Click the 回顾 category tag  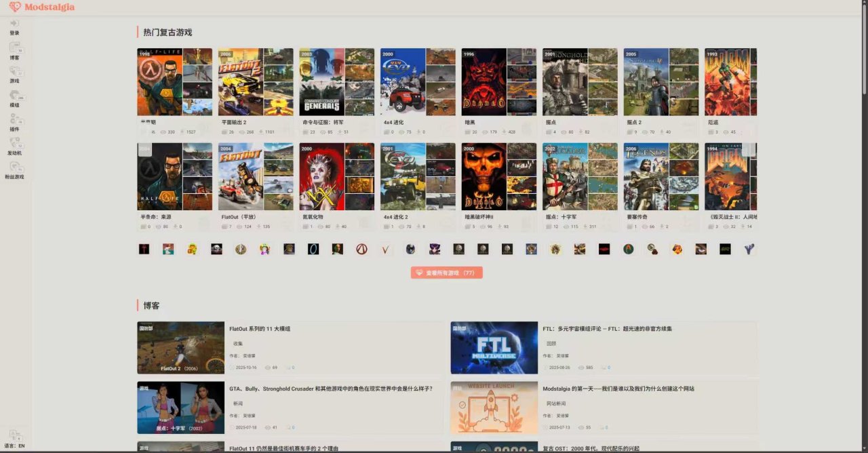(x=551, y=343)
